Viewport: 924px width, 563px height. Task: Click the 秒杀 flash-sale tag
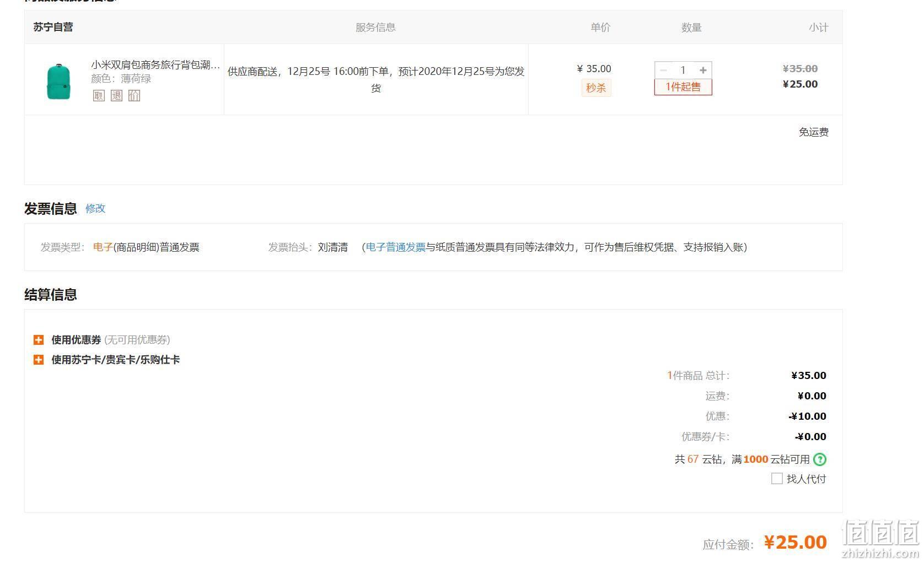[596, 88]
